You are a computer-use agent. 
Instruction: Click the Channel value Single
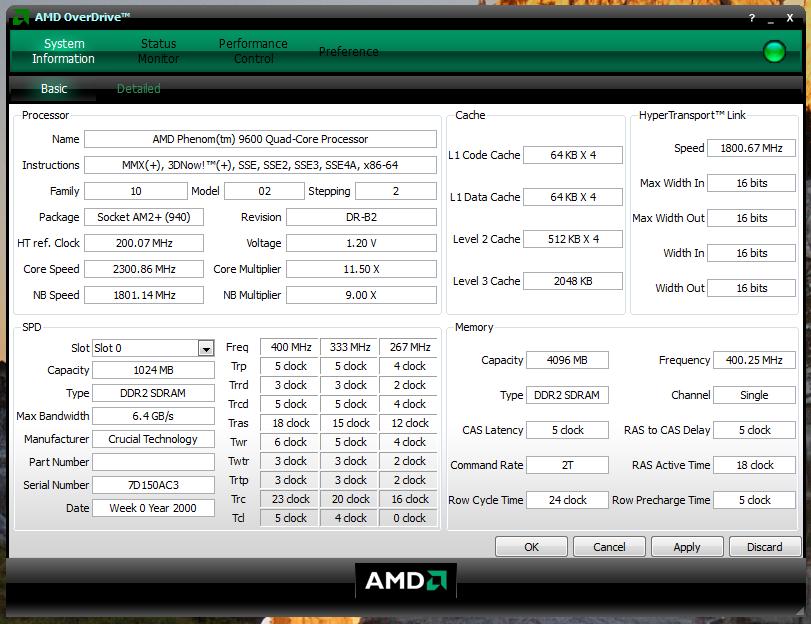tap(754, 395)
